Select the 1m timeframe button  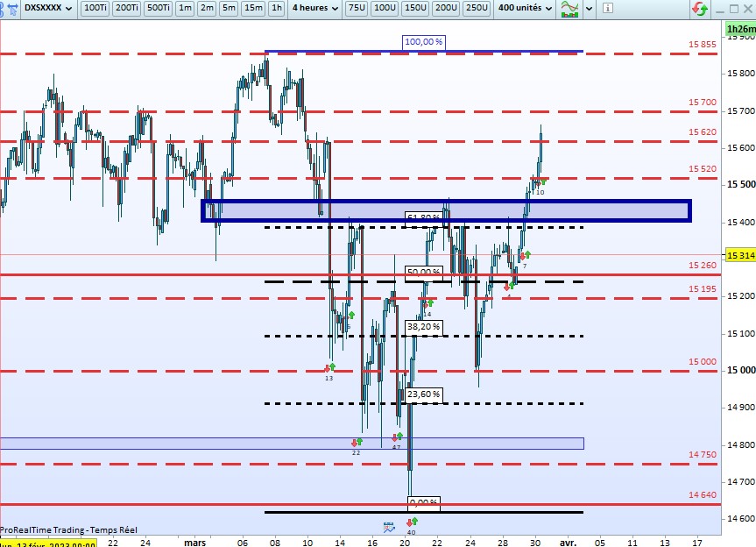coord(185,8)
